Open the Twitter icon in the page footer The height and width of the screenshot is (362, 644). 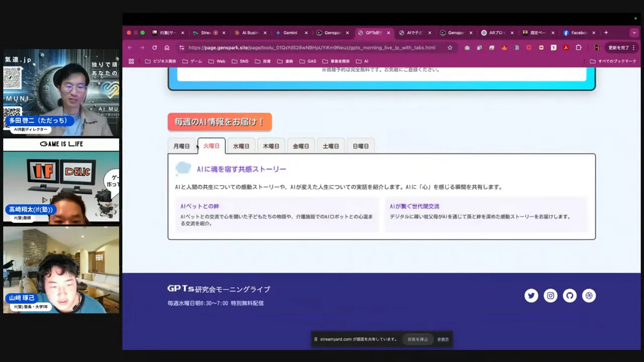coord(531,296)
